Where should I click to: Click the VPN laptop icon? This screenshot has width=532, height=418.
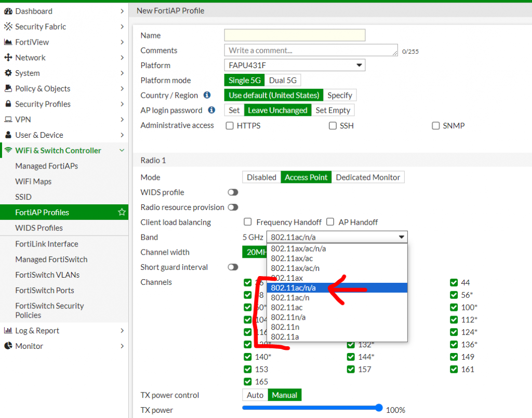coord(8,119)
